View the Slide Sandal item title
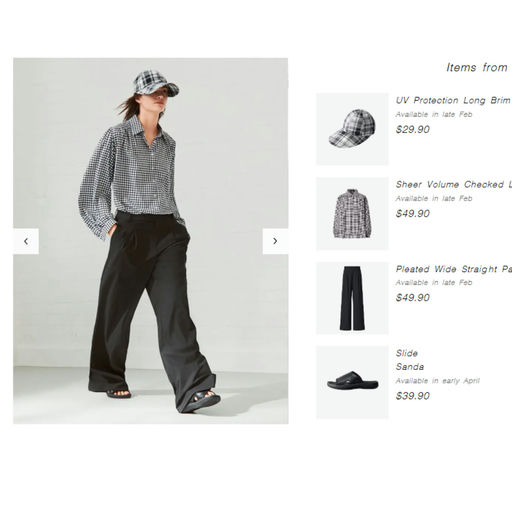Viewport: 512px width, 512px height. click(x=410, y=360)
